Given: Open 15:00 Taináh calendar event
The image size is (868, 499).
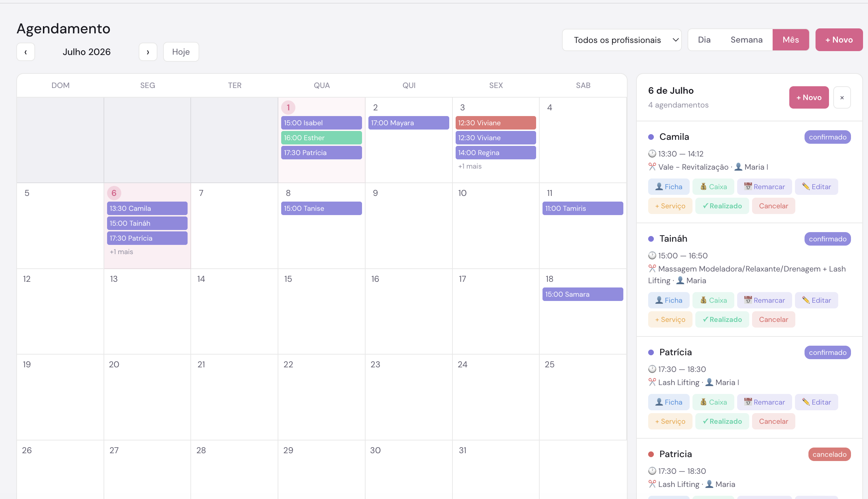Looking at the screenshot, I should click(x=147, y=223).
